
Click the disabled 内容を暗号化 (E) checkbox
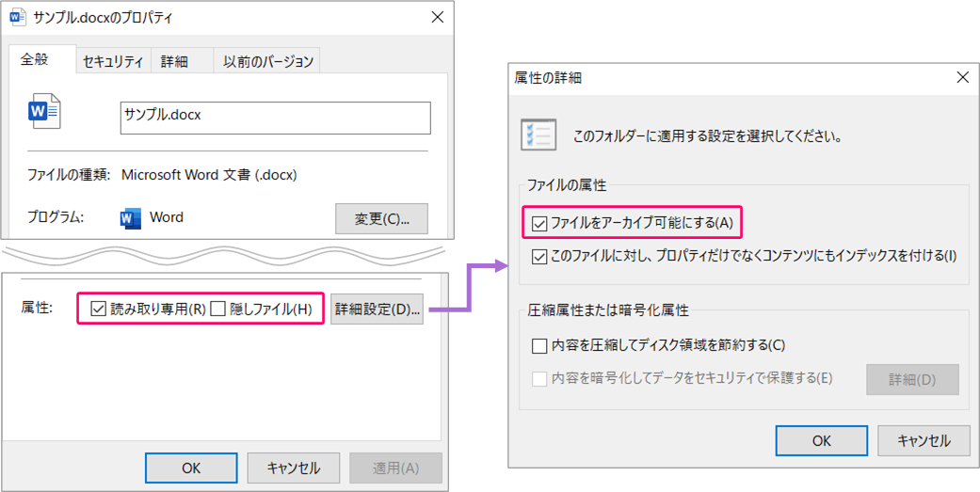pyautogui.click(x=538, y=378)
